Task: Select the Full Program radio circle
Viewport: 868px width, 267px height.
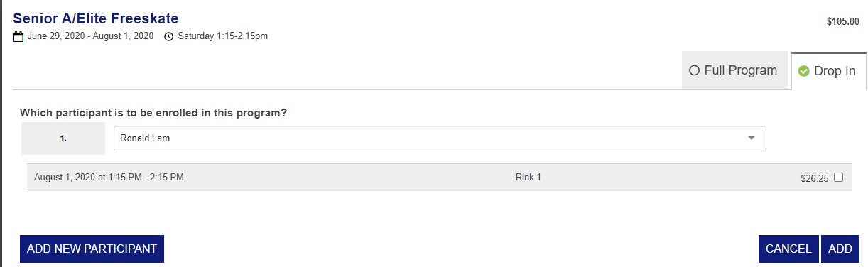Action: (x=695, y=71)
